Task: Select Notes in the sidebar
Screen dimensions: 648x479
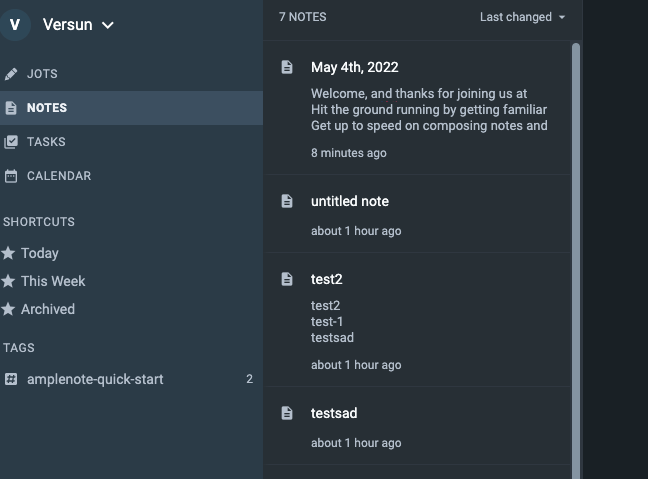Action: tap(47, 108)
